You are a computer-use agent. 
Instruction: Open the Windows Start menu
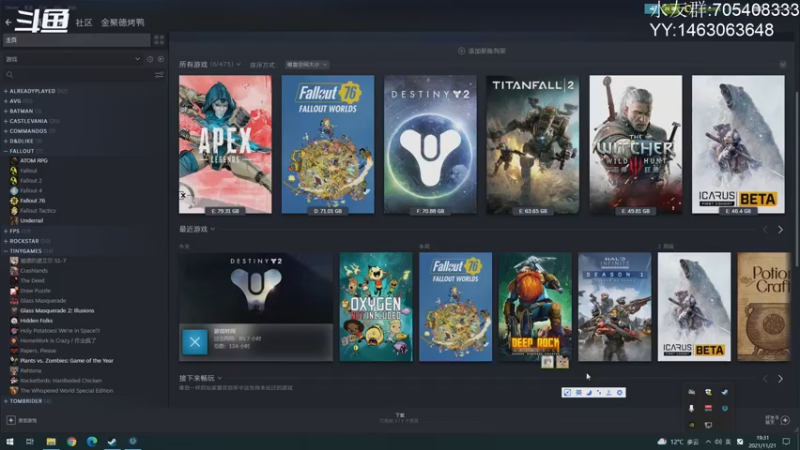[10, 441]
